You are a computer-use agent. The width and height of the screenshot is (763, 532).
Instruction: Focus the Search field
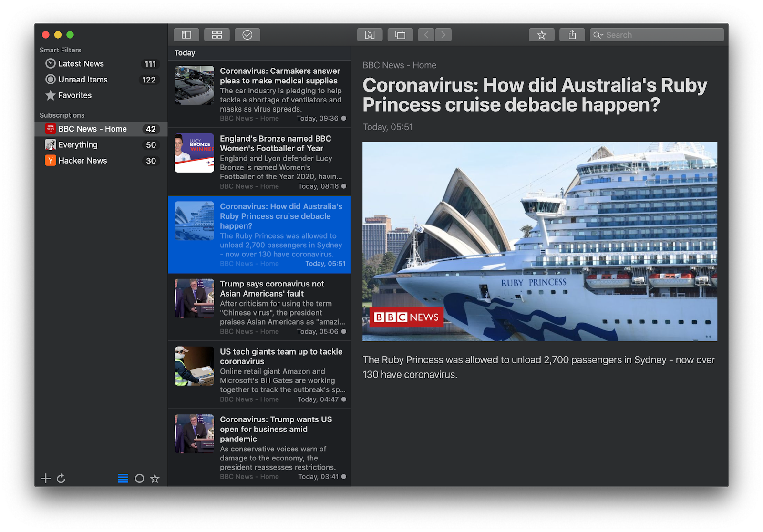coord(657,35)
